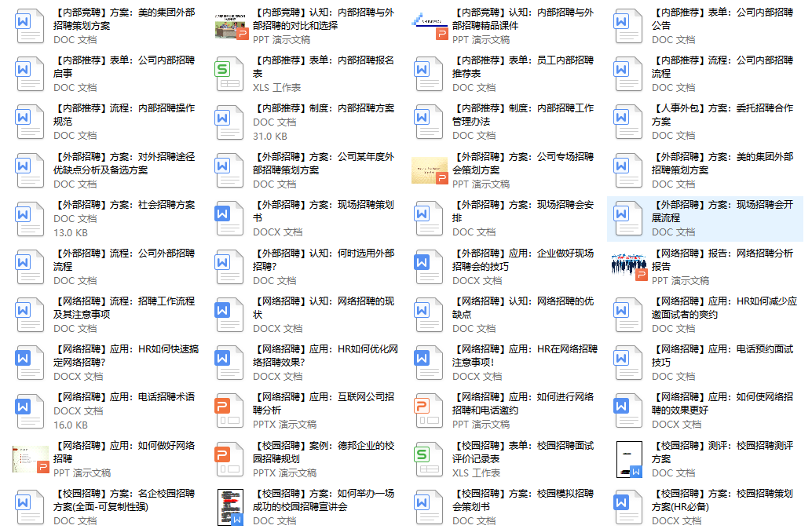
Task: Click the DOC icon of 社会招聘方案
Action: click(30, 219)
